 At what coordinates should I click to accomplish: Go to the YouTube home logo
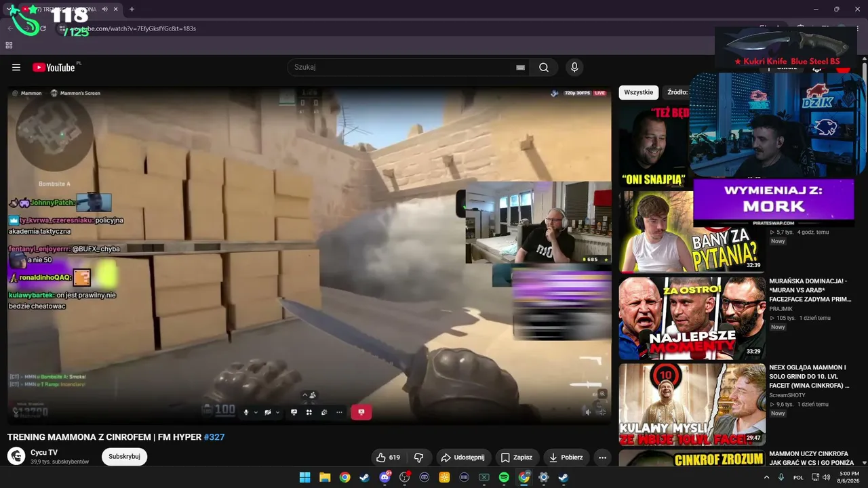54,67
